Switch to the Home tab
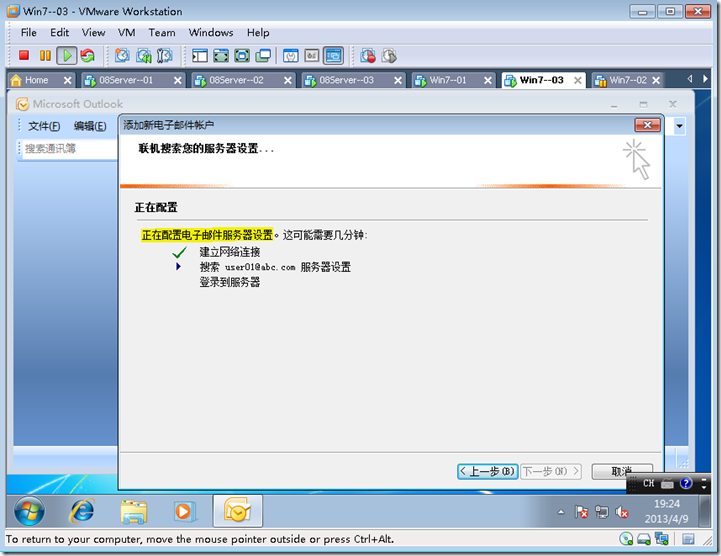This screenshot has height=556, width=721. [x=36, y=80]
